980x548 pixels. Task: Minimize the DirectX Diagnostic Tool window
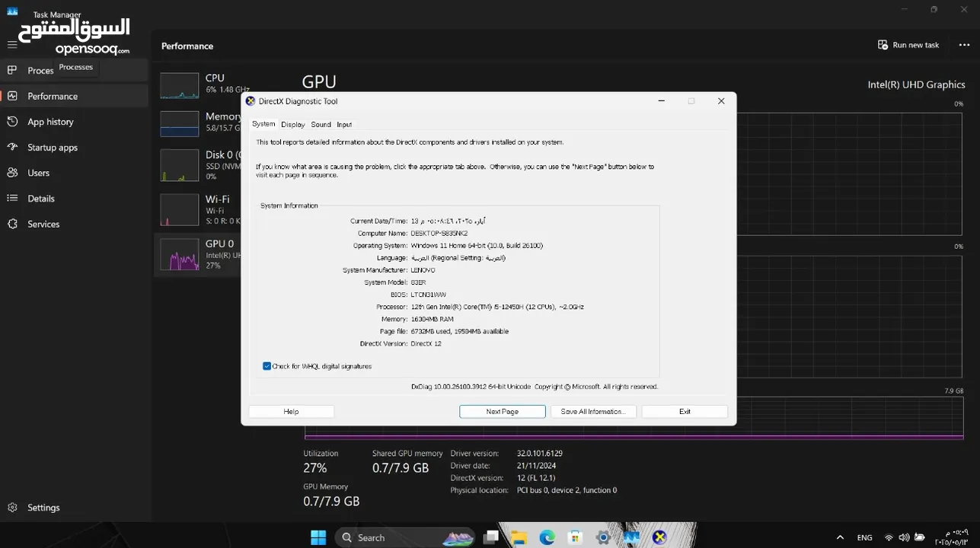(x=661, y=100)
